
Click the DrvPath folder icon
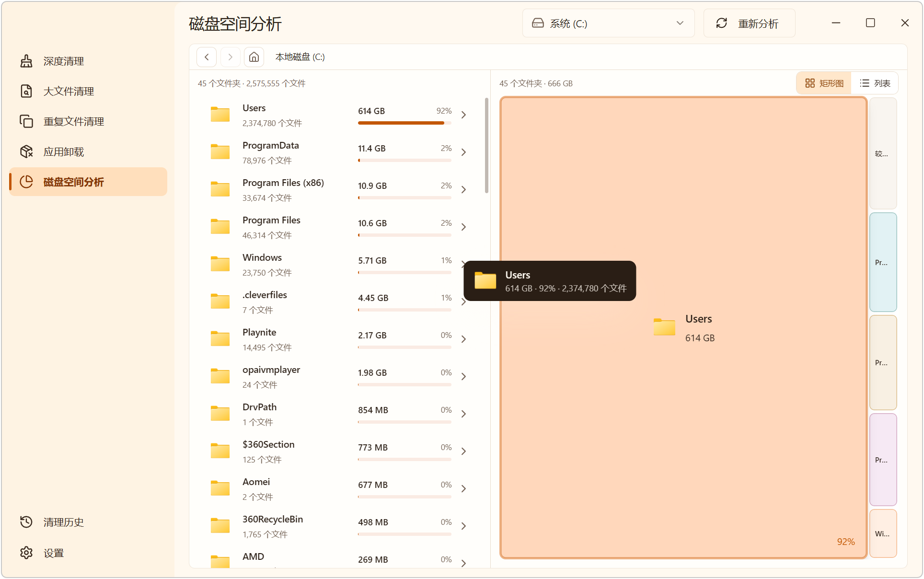(x=220, y=414)
